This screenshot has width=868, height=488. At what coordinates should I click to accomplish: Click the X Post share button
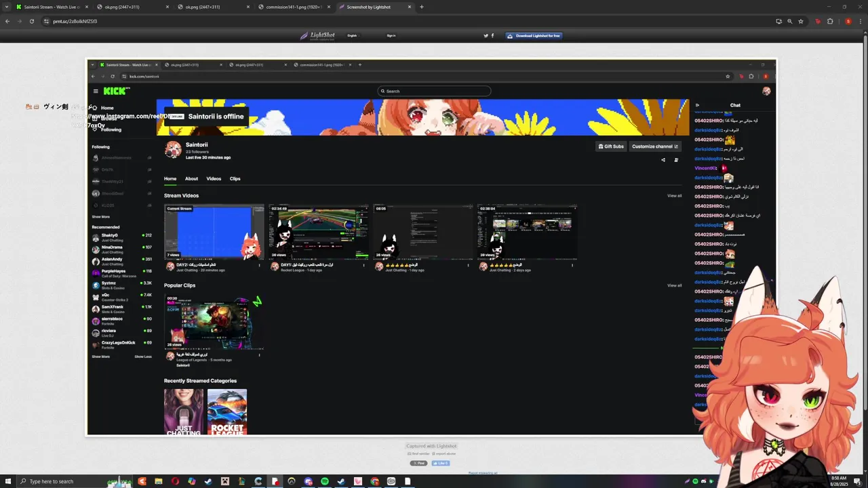[418, 463]
